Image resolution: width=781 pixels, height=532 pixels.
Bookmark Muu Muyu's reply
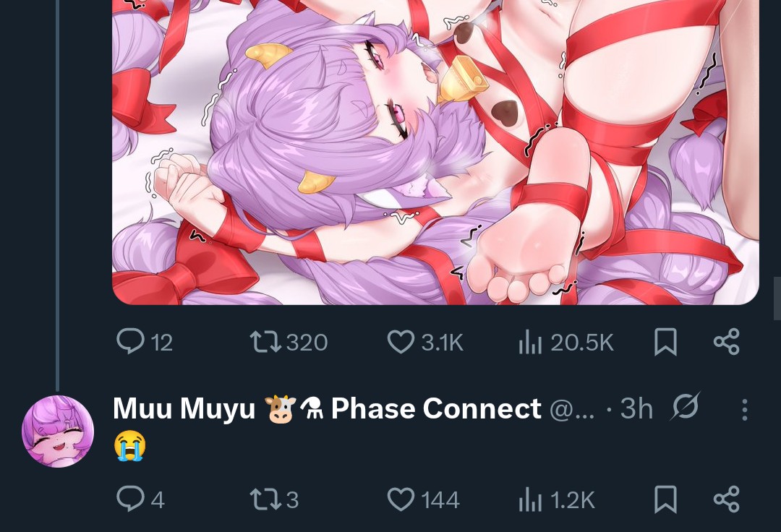[665, 499]
